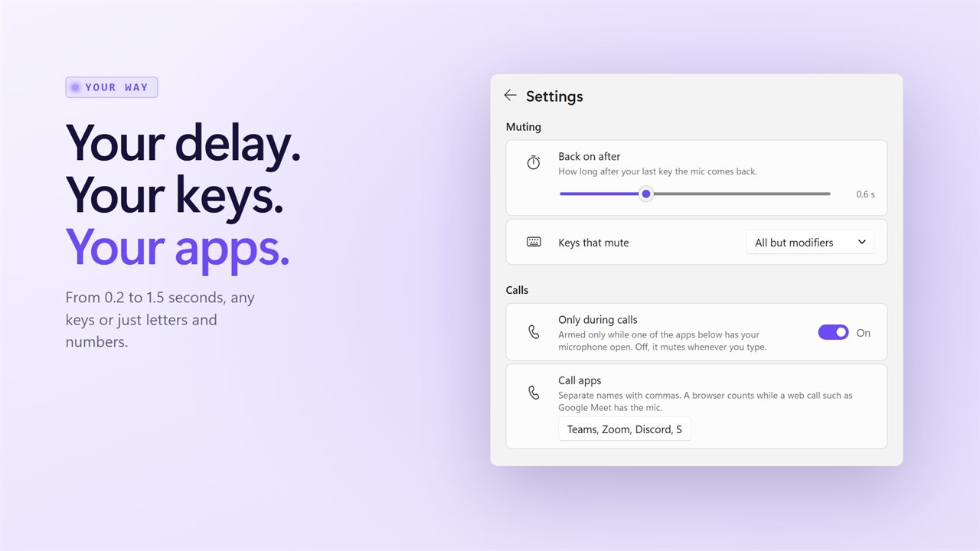Click the Call apps text field
The height and width of the screenshot is (551, 980).
pyautogui.click(x=625, y=429)
